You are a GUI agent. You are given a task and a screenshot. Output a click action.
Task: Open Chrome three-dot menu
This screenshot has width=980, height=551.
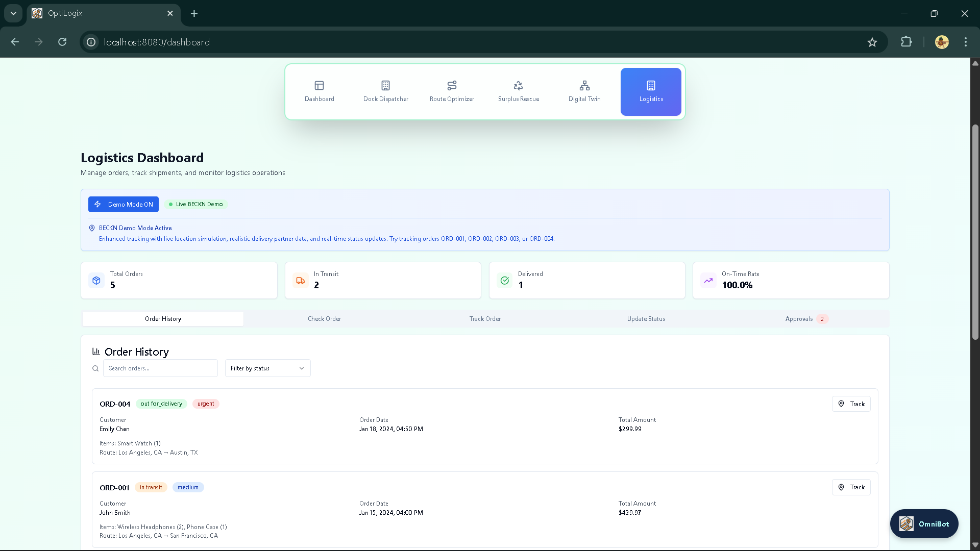point(965,42)
